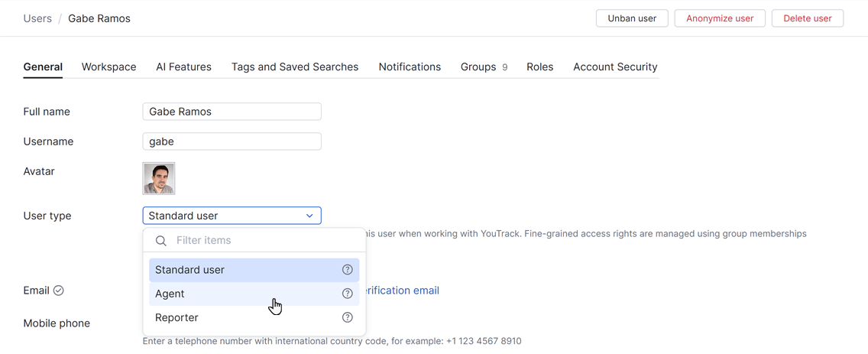Switch to the Account Security tab
The width and height of the screenshot is (868, 354).
tap(615, 67)
